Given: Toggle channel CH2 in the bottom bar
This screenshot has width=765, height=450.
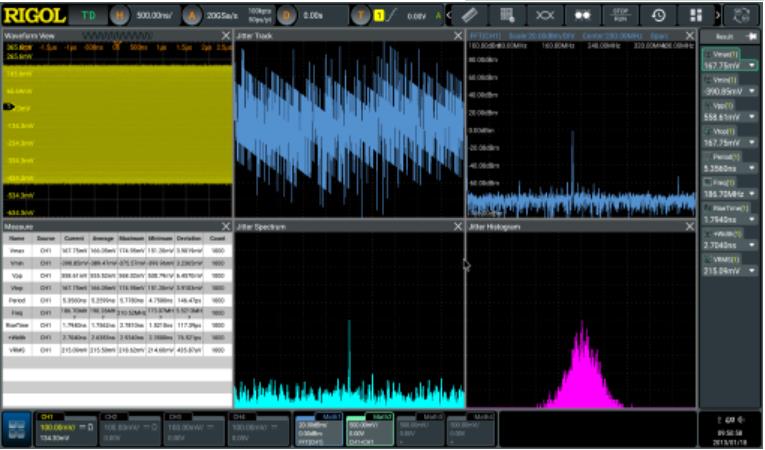Looking at the screenshot, I should click(x=130, y=428).
